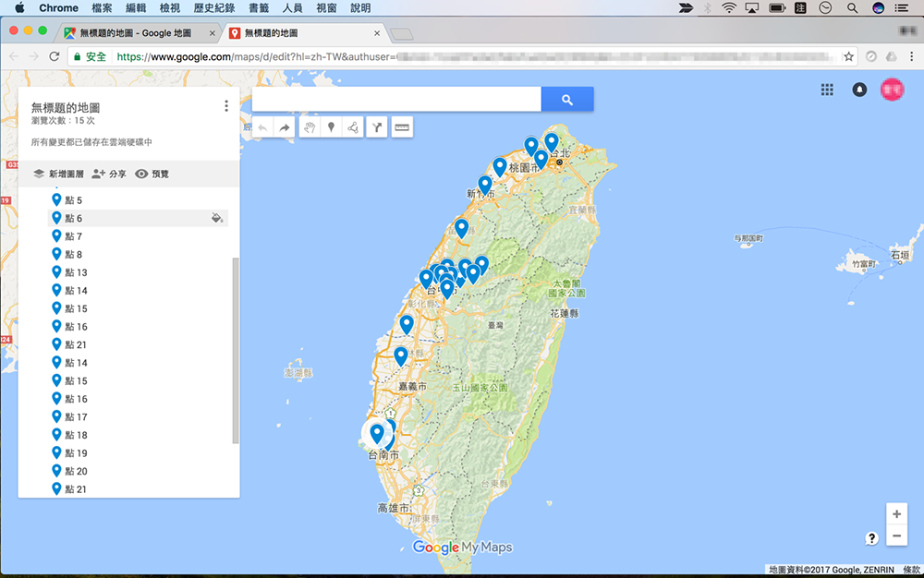Zoom in with the plus button
This screenshot has height=578, width=924.
[x=896, y=514]
